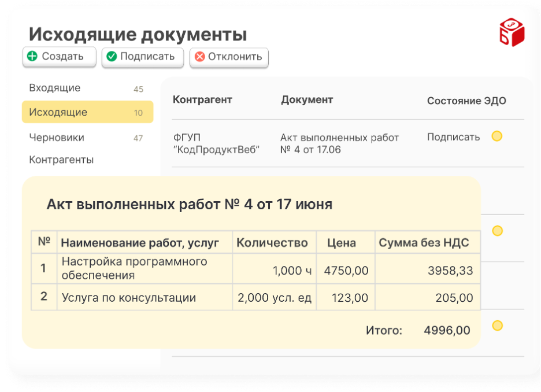Screen dimensions: 541x392
Task: Click the red cube logo icon
Action: click(x=511, y=33)
